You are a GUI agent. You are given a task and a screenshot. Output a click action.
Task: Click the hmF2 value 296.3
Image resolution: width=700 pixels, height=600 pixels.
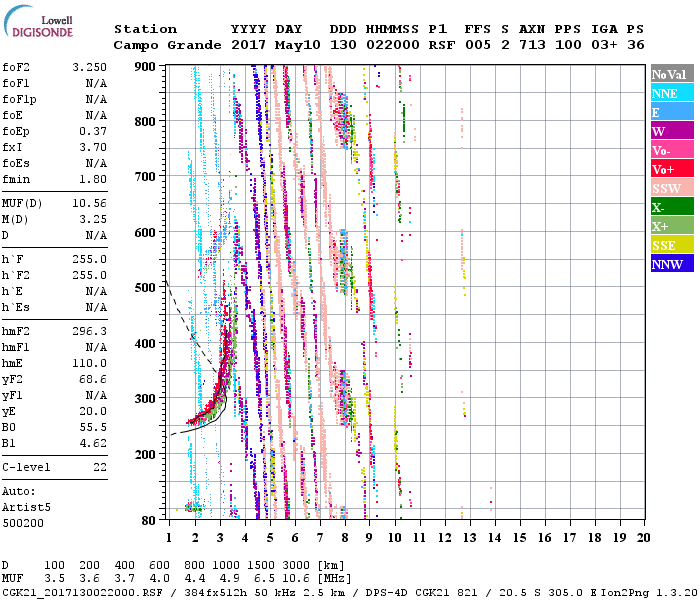coord(91,330)
